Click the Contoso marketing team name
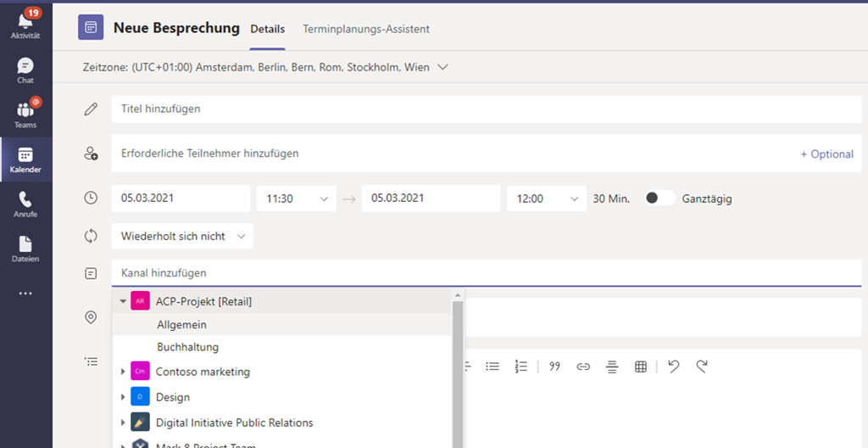The width and height of the screenshot is (868, 448). (203, 372)
